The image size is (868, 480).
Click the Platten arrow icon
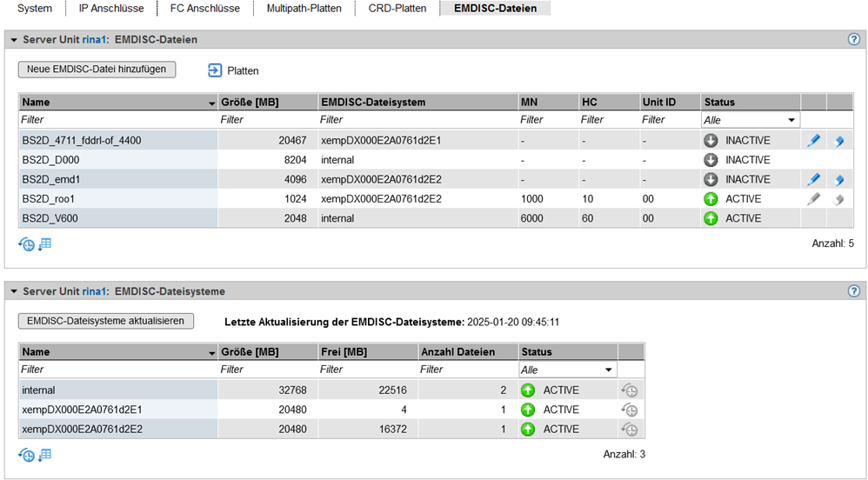[x=215, y=70]
